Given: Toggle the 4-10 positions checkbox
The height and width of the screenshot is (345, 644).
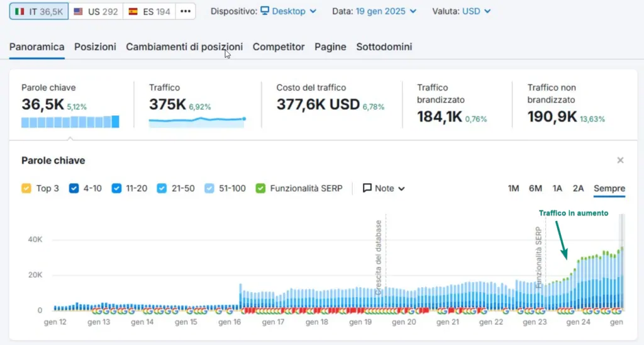Looking at the screenshot, I should pos(74,188).
